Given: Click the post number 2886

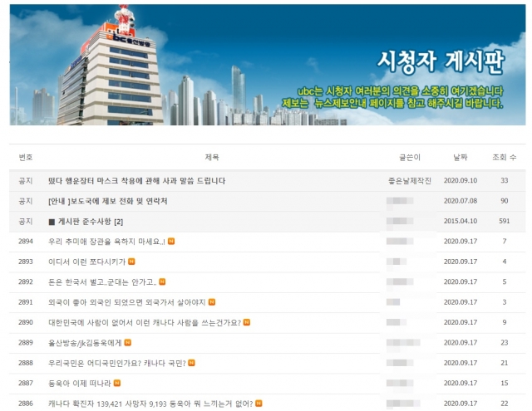Looking at the screenshot, I should (x=26, y=404).
